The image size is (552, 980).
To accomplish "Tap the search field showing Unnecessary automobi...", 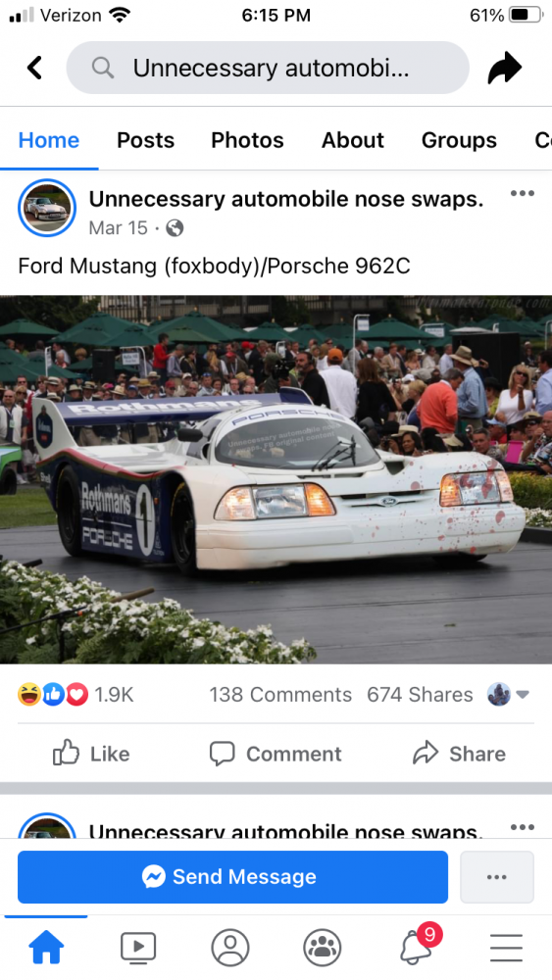I will 268,68.
